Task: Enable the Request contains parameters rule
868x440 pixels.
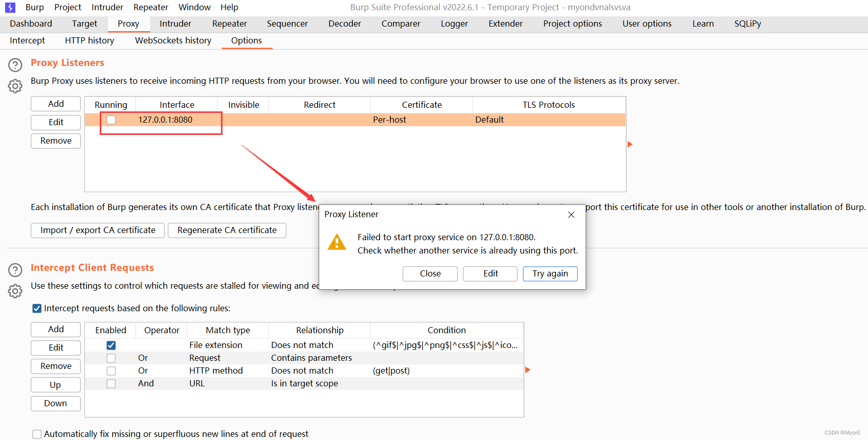Action: (x=111, y=358)
